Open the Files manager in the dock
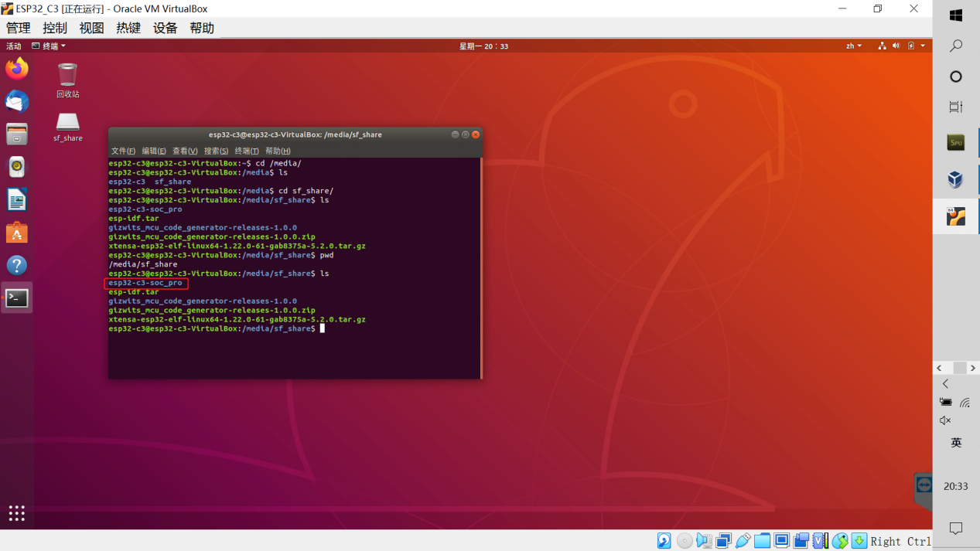This screenshot has height=551, width=980. tap(16, 134)
